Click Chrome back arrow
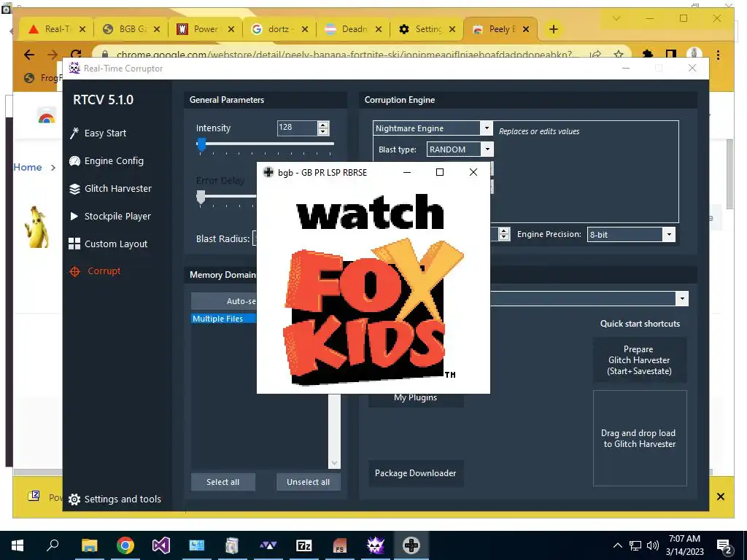The height and width of the screenshot is (560, 747). 29,55
